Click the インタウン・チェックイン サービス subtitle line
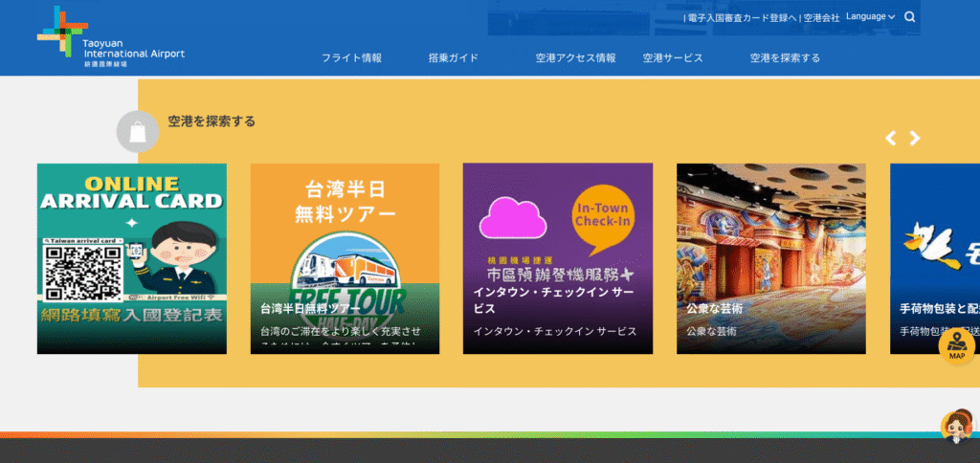 tap(555, 331)
